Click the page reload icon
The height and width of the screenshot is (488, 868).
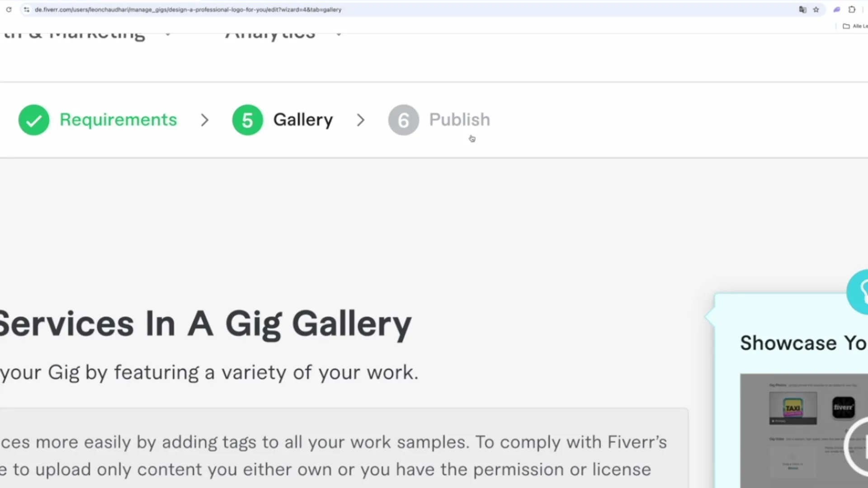pyautogui.click(x=9, y=9)
